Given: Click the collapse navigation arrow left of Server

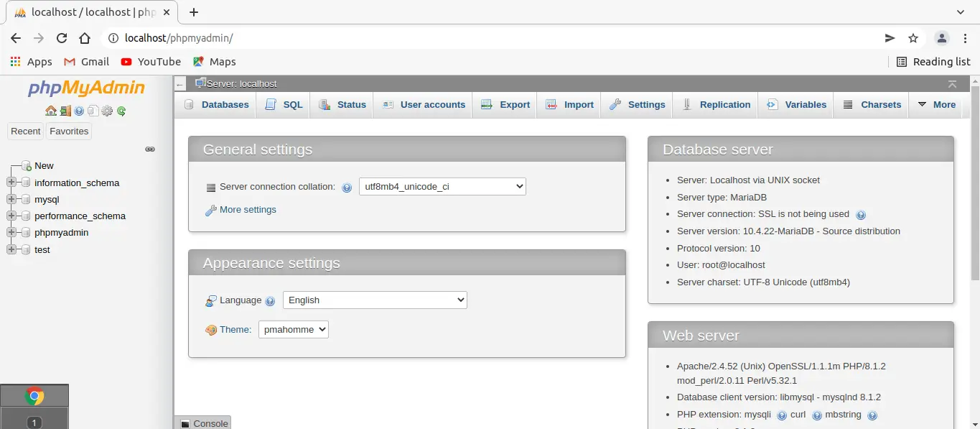Looking at the screenshot, I should (180, 84).
